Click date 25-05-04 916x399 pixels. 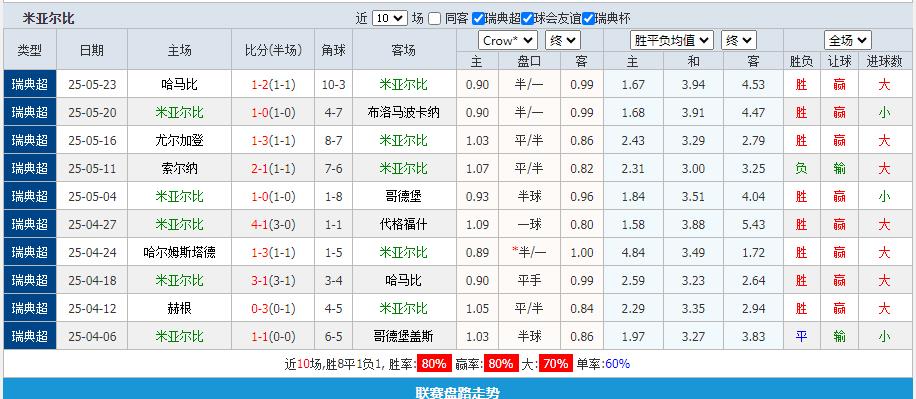[92, 197]
